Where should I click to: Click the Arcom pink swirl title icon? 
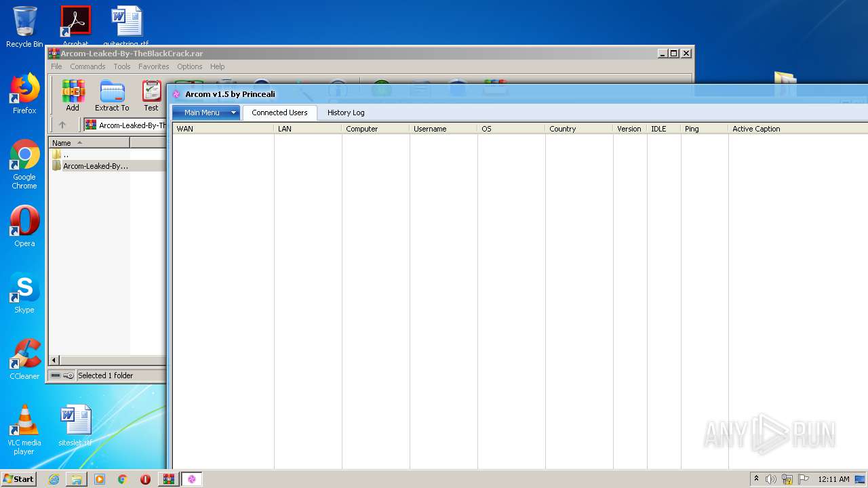pyautogui.click(x=177, y=94)
